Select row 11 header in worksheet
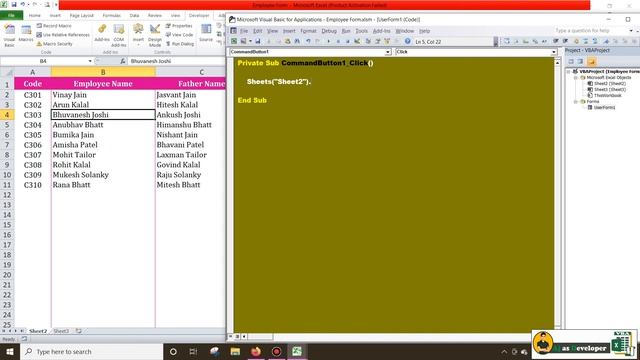The image size is (640, 360). click(7, 185)
